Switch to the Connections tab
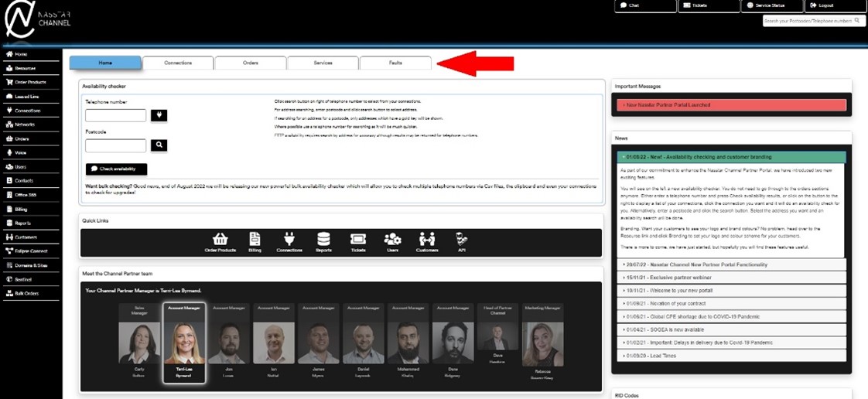This screenshot has width=868, height=399. click(178, 63)
